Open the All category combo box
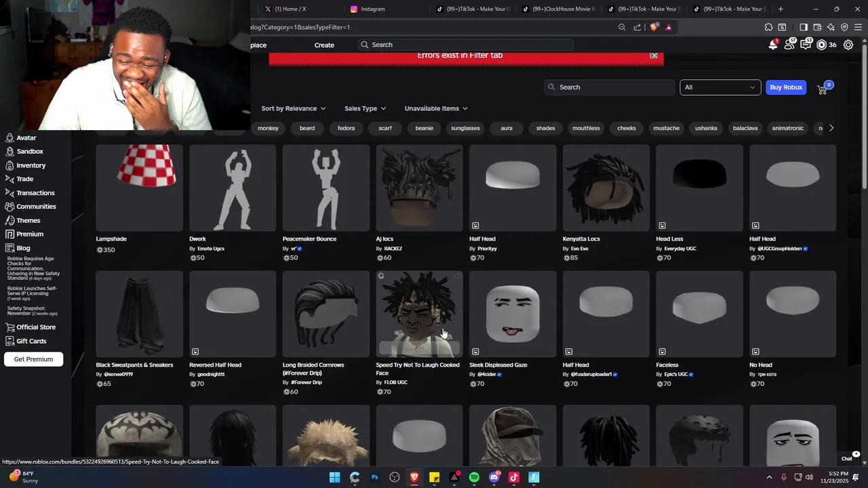The width and height of the screenshot is (868, 488). click(720, 87)
